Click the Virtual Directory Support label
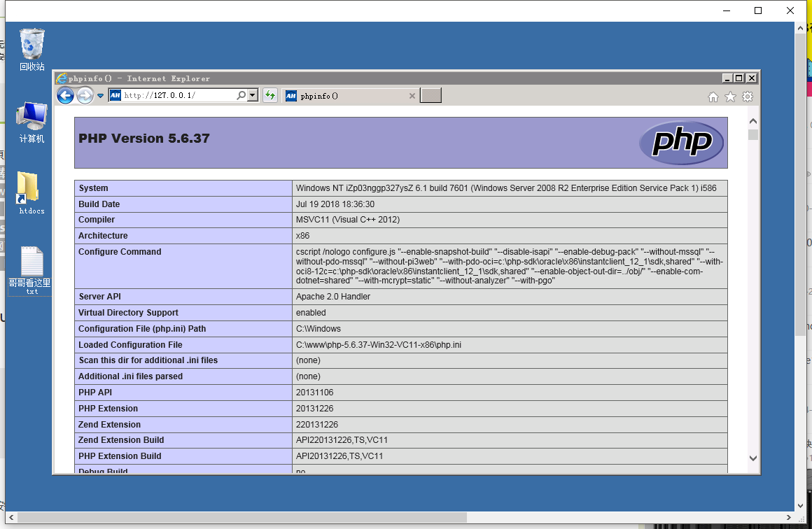The image size is (812, 529). (128, 313)
